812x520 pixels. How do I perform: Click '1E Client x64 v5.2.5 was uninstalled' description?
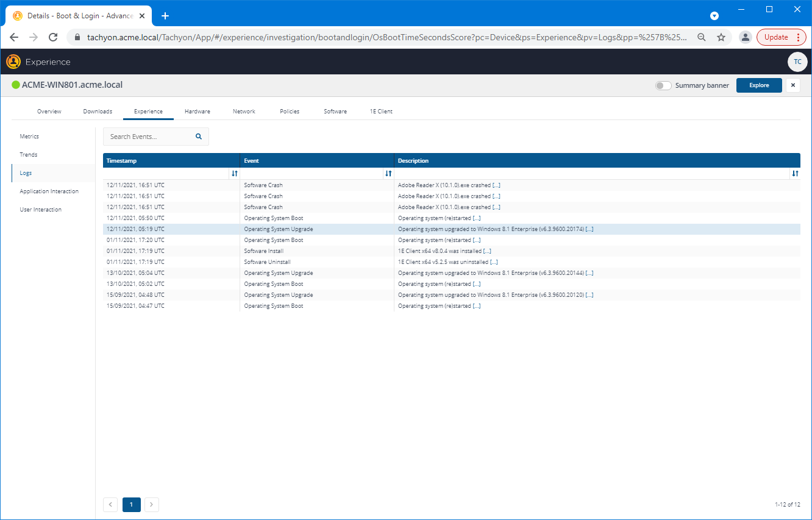point(448,262)
